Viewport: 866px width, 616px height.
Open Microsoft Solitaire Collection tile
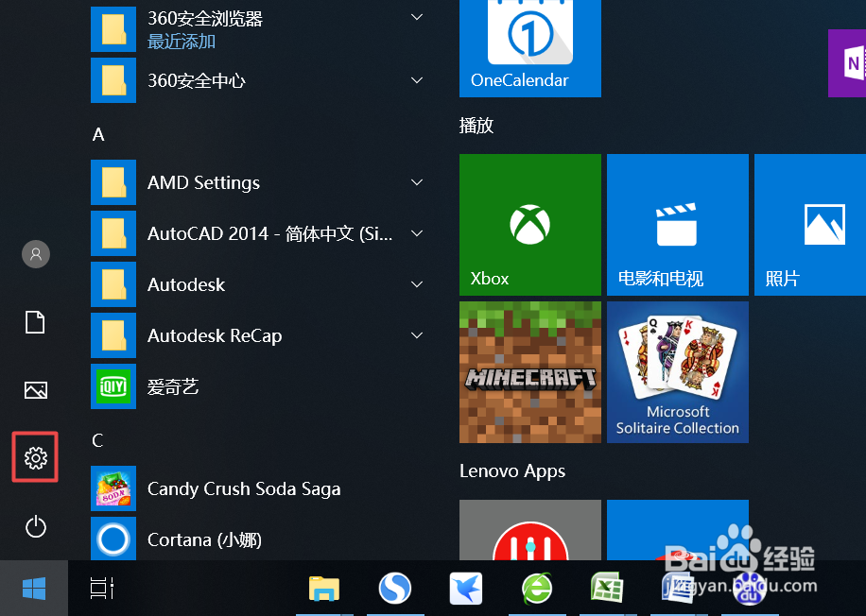pyautogui.click(x=678, y=372)
